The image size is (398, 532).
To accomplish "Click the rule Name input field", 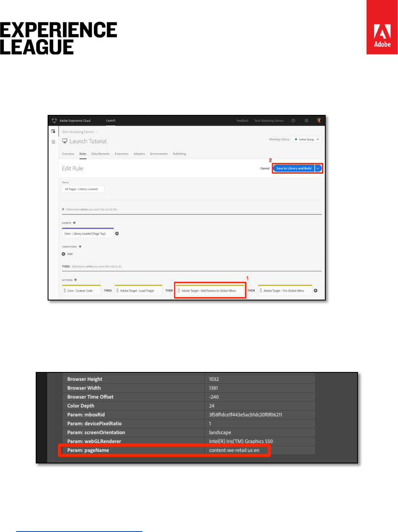I will coord(83,189).
